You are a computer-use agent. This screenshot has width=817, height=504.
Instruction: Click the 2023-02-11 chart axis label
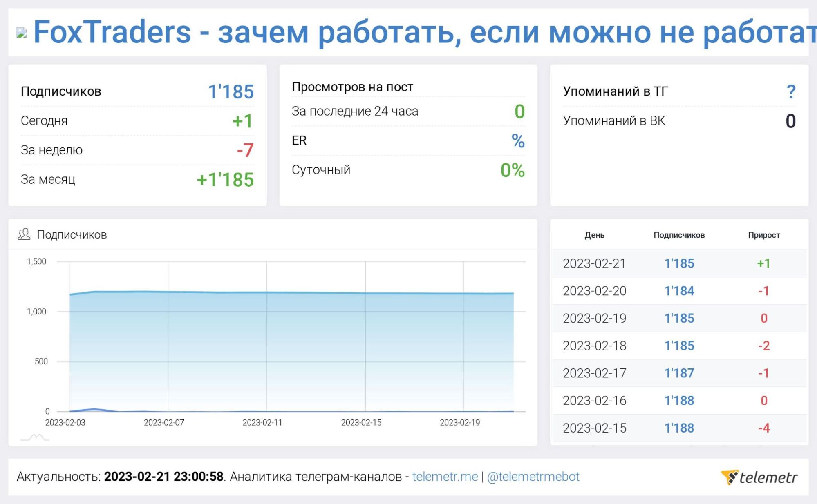point(262,423)
